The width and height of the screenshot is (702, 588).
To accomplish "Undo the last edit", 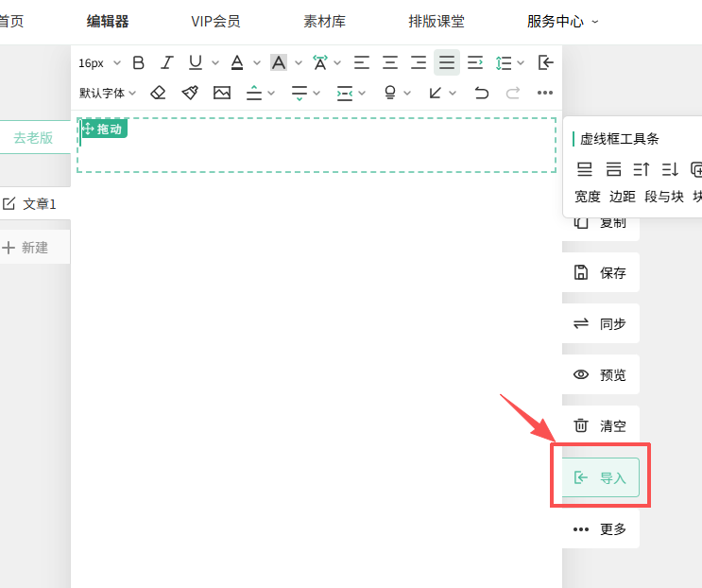I will pos(482,93).
